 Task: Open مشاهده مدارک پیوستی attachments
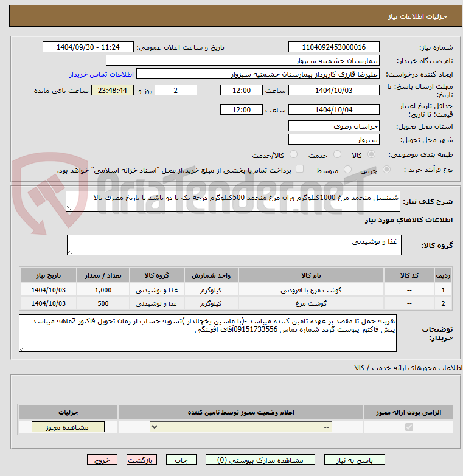(260, 460)
